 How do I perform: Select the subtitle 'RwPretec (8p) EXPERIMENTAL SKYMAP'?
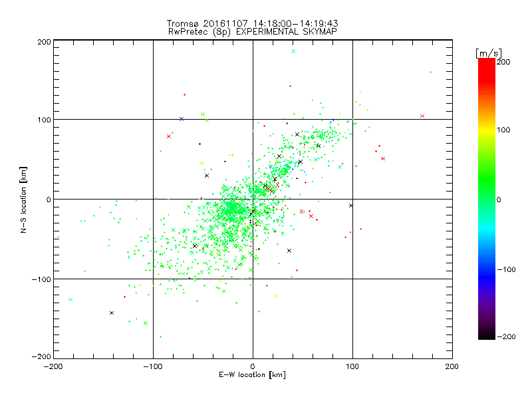point(253,32)
